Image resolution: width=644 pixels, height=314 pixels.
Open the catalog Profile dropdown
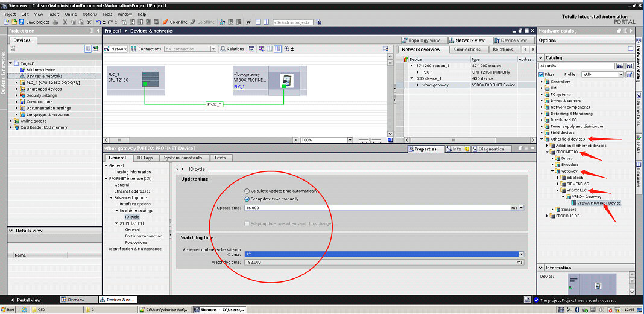621,74
